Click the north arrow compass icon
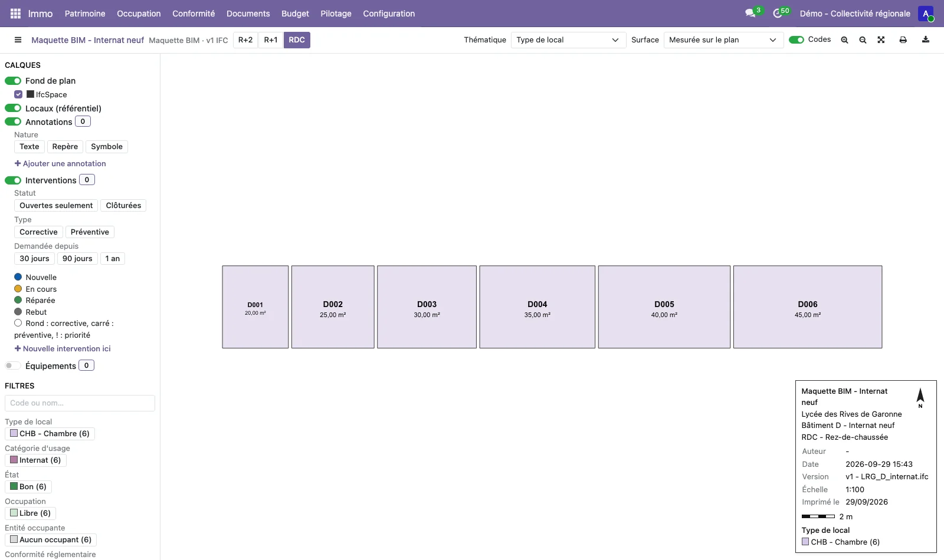944x560 pixels. 920,398
